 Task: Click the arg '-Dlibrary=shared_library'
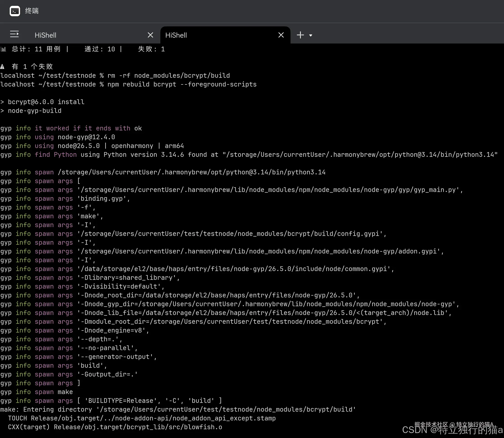click(x=129, y=278)
